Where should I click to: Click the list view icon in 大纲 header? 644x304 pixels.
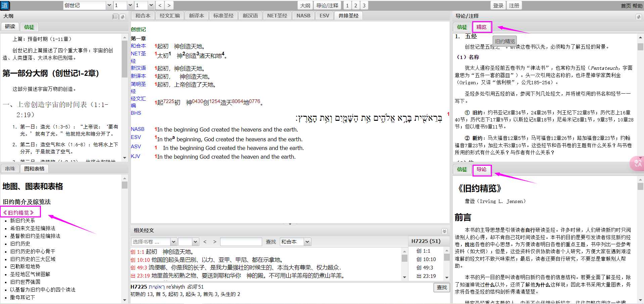point(115,16)
